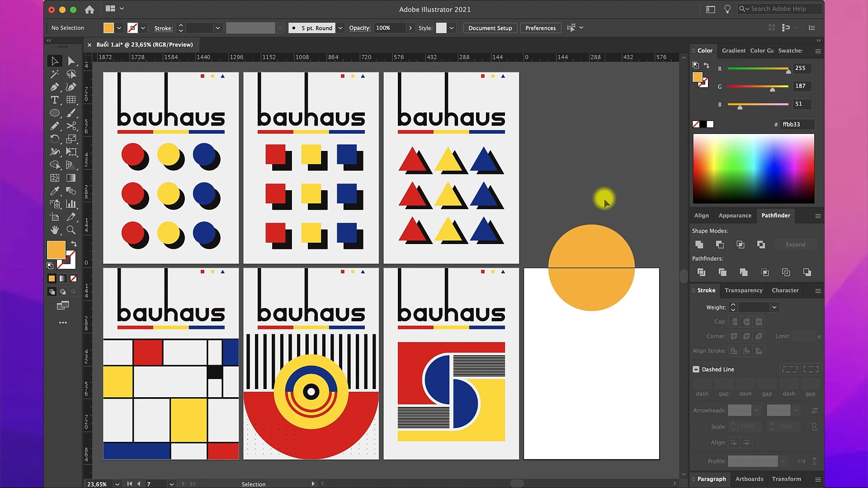The height and width of the screenshot is (488, 868).
Task: Select the Pen tool
Action: (55, 87)
